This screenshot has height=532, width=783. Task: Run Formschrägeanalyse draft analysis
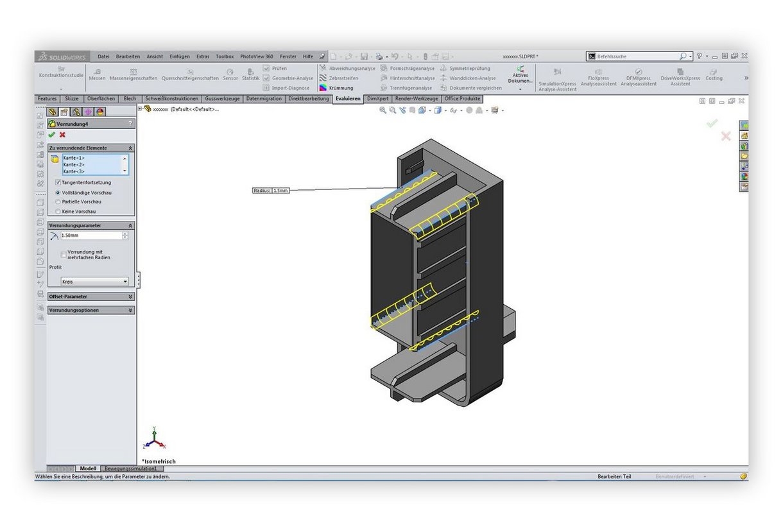coord(407,68)
